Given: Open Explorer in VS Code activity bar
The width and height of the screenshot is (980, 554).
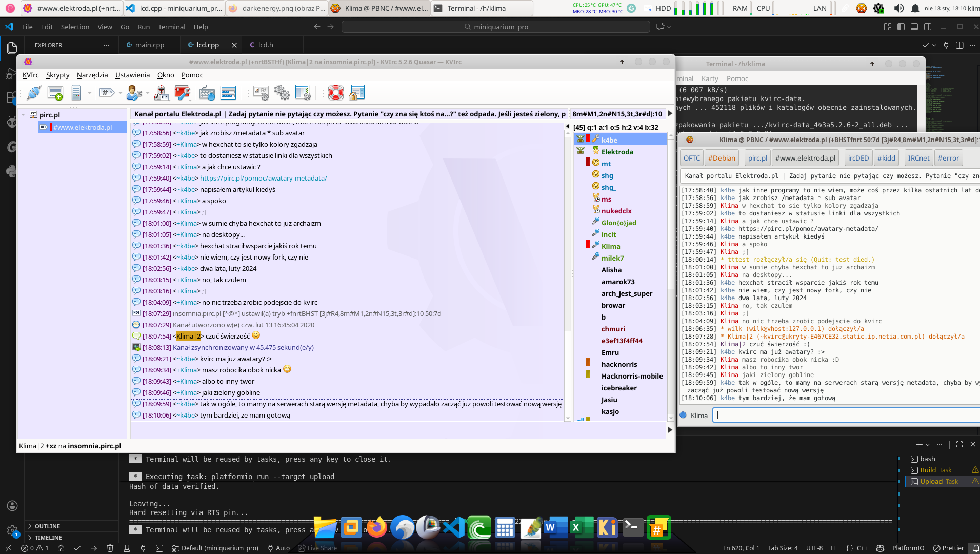Looking at the screenshot, I should click(x=12, y=48).
